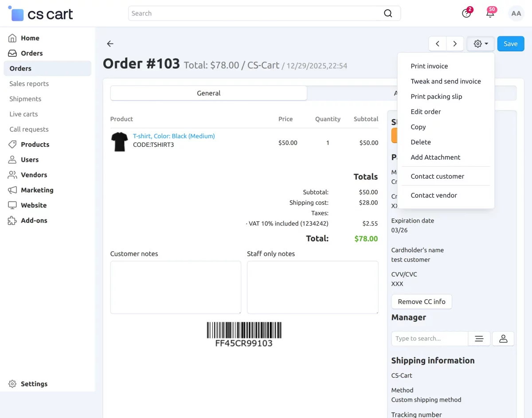Click the green $78.00 total amount
The width and height of the screenshot is (532, 418).
(366, 238)
